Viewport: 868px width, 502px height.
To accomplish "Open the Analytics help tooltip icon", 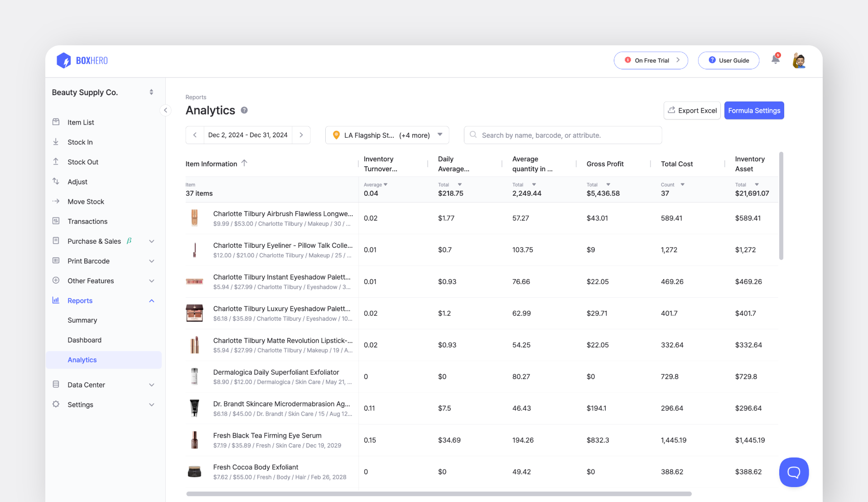I will point(244,110).
